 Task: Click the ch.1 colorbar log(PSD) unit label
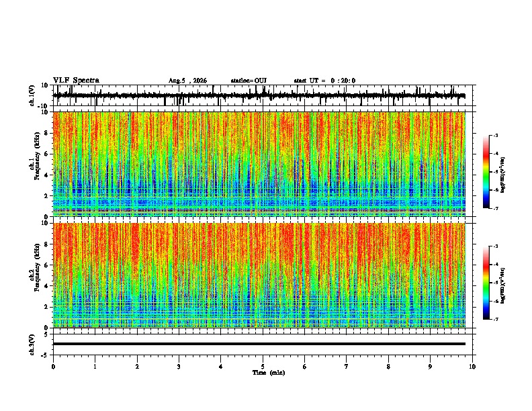(x=503, y=175)
